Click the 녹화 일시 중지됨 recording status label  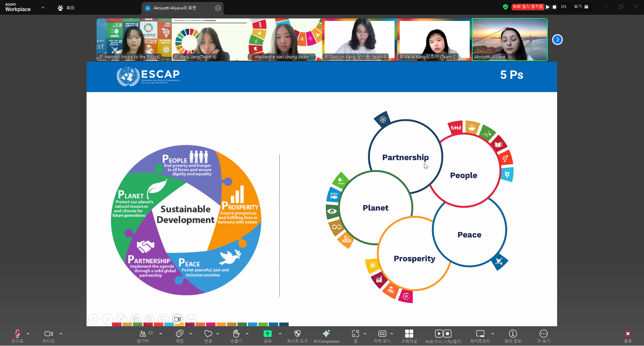pyautogui.click(x=528, y=7)
